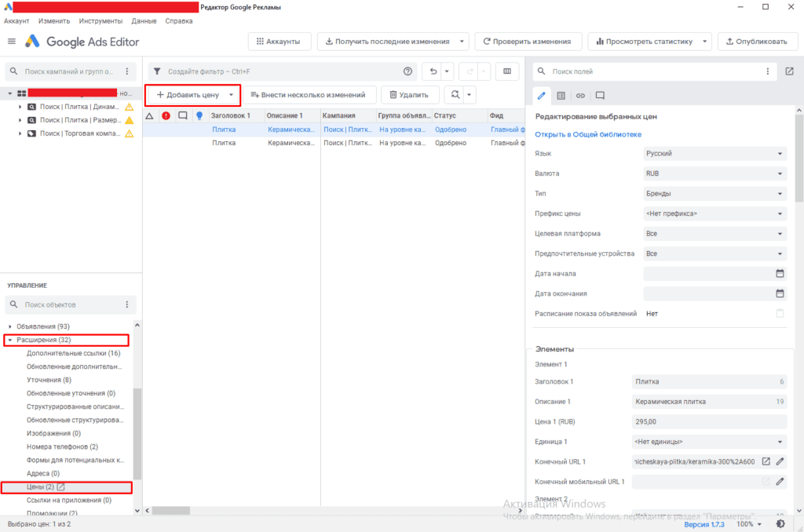Collapse the Расширения (32) tree node
804x532 pixels.
pyautogui.click(x=10, y=340)
